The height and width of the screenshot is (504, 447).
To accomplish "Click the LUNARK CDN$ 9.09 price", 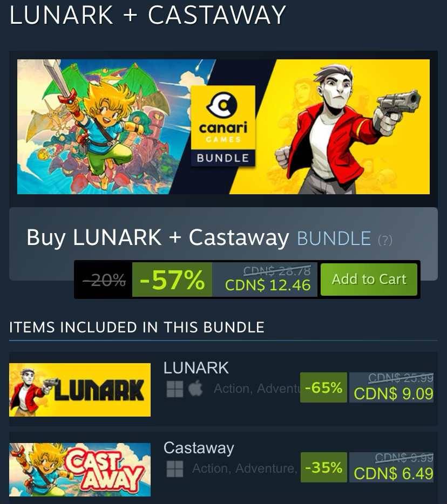I will 394,394.
